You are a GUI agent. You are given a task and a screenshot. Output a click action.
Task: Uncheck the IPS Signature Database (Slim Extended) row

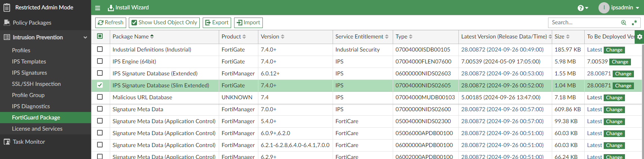[x=100, y=85]
